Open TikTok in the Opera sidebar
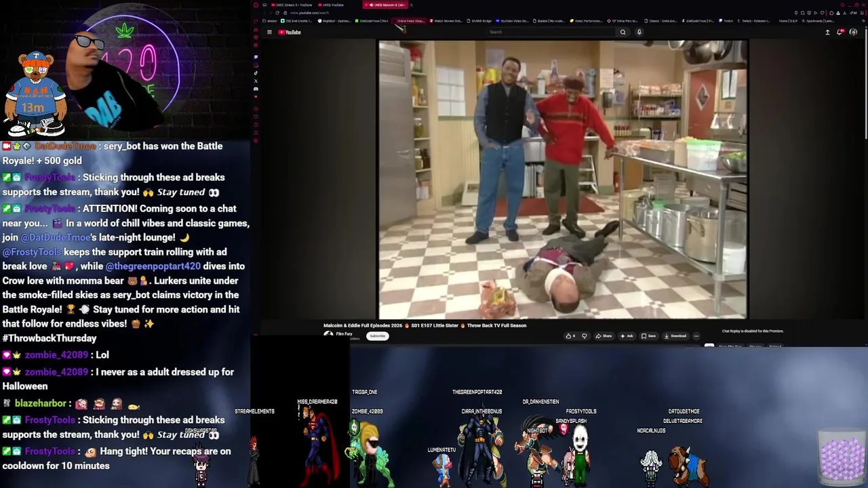 tap(256, 73)
